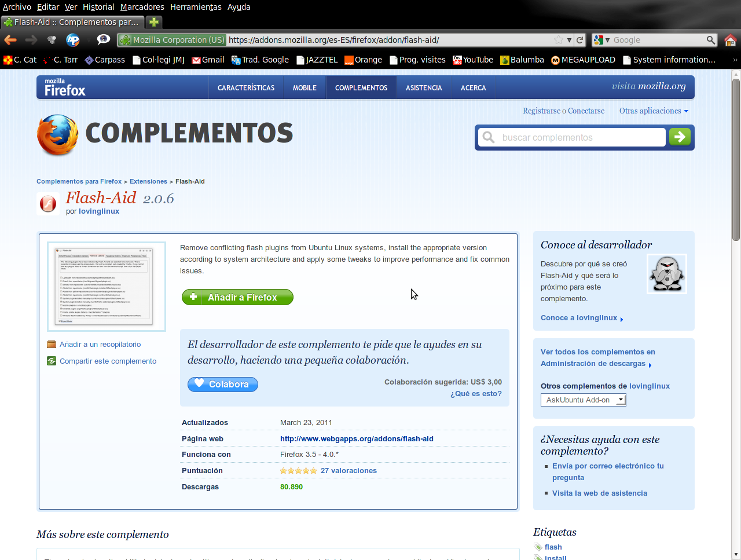Click the flash tag under Etiquetas
741x560 pixels.
coord(553,547)
